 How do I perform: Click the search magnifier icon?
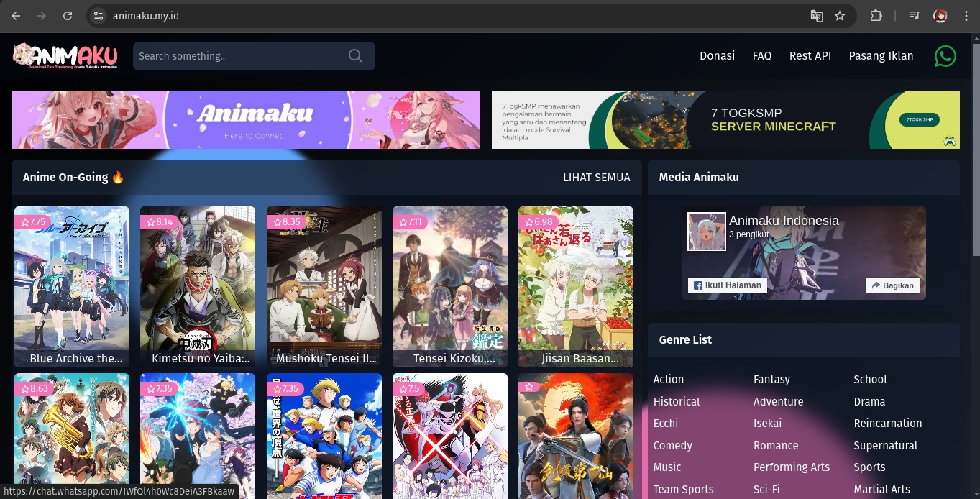click(355, 55)
